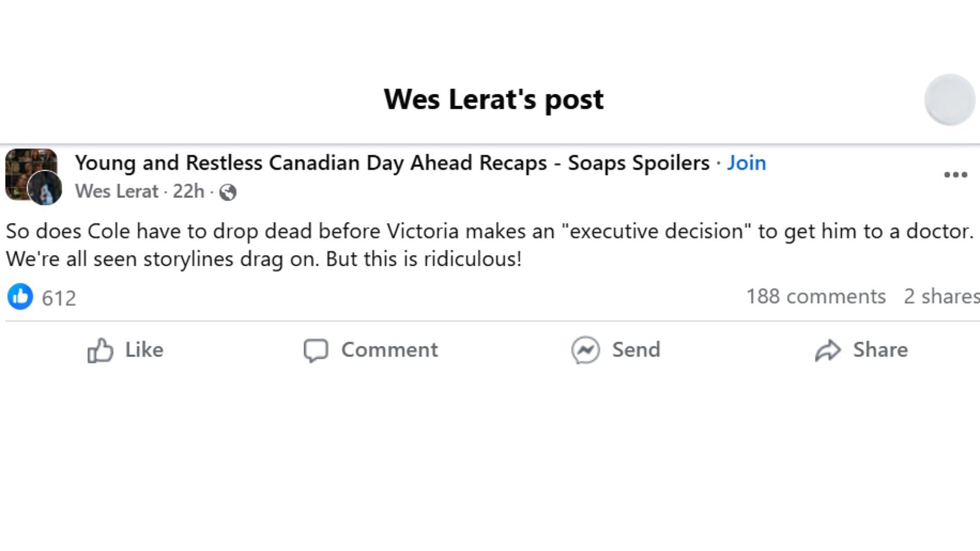Click the round close button top right

(x=950, y=99)
